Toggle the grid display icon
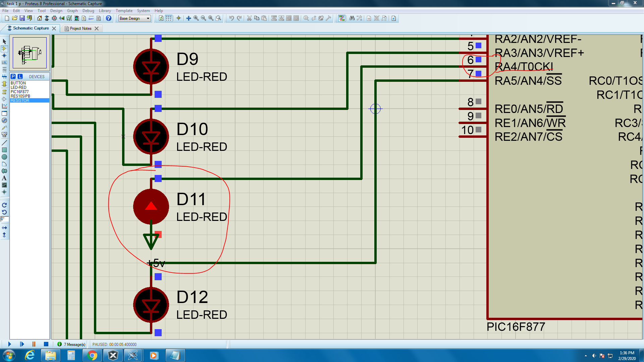The height and width of the screenshot is (362, 644). (x=169, y=18)
